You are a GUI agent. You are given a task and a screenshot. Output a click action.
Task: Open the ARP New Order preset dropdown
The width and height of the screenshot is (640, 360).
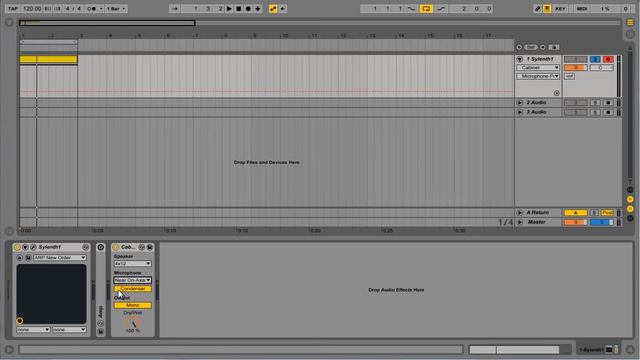coord(60,258)
